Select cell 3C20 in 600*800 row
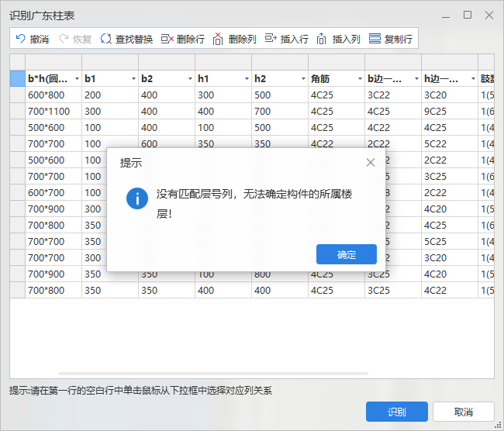504x431 pixels. pyautogui.click(x=450, y=95)
